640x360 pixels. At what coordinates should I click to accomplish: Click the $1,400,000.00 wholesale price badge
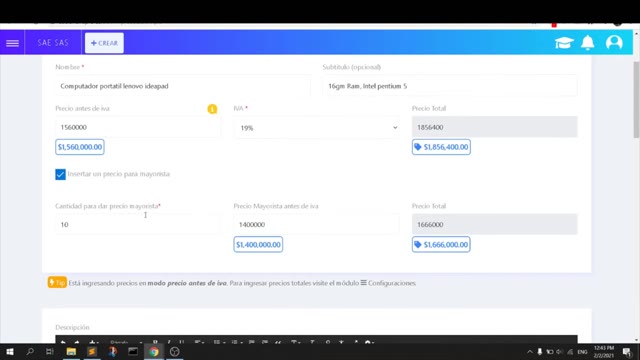258,244
